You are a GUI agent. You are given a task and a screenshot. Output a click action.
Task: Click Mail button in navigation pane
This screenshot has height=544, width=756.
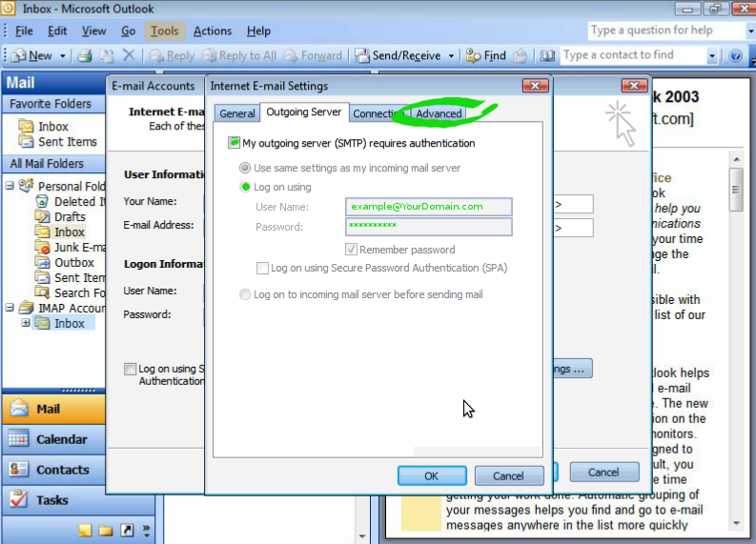point(54,409)
